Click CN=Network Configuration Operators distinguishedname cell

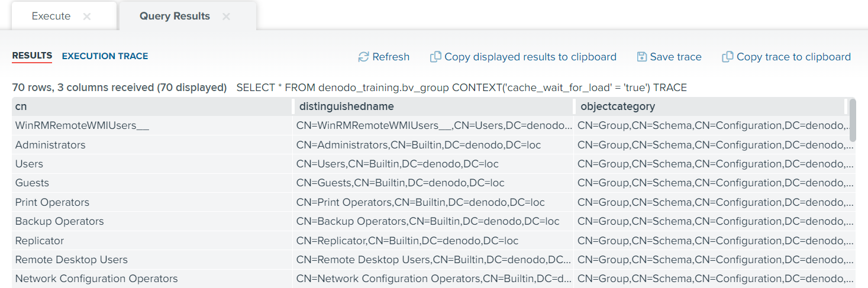[x=433, y=279]
